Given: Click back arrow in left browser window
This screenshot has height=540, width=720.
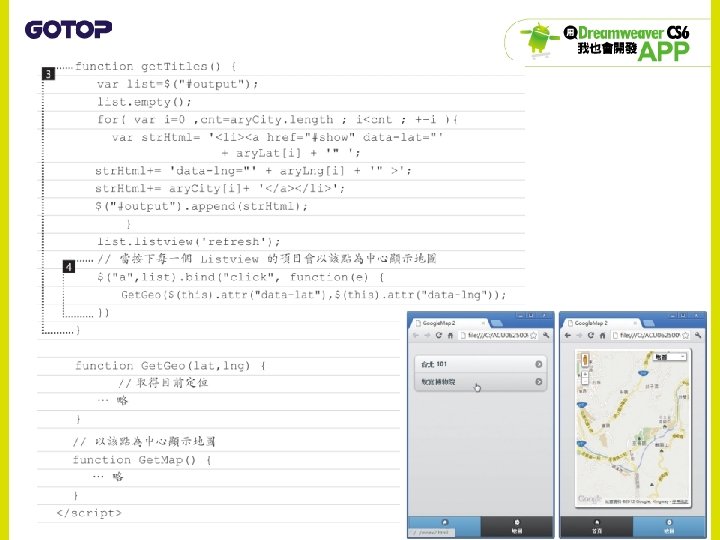Looking at the screenshot, I should pyautogui.click(x=416, y=335).
